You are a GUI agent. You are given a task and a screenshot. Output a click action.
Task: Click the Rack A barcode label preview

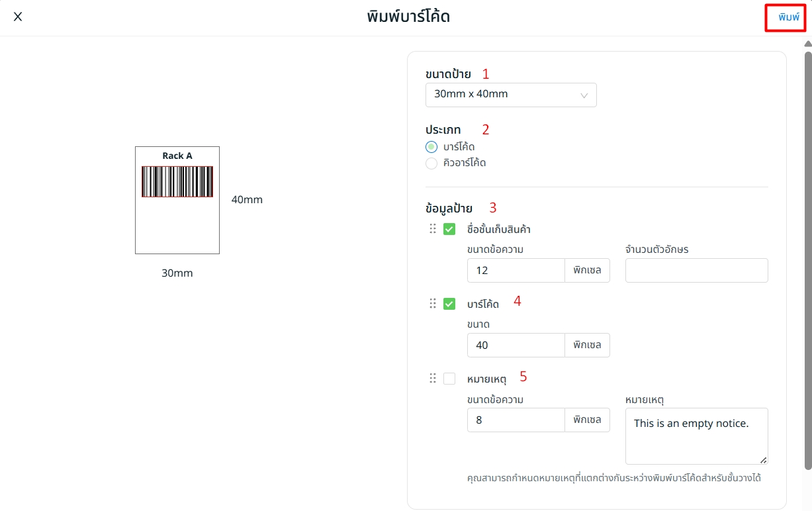(177, 200)
